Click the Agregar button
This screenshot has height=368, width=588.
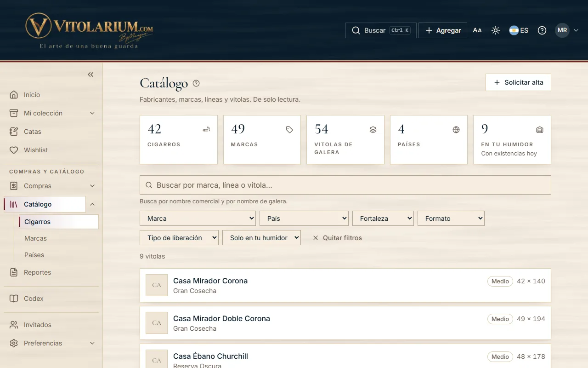(443, 30)
